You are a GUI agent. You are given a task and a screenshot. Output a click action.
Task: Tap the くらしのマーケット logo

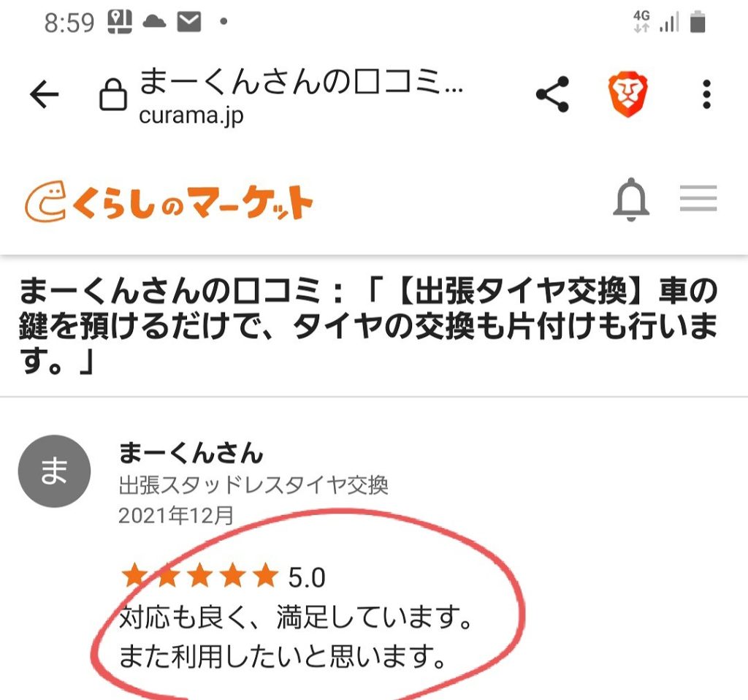(x=169, y=201)
